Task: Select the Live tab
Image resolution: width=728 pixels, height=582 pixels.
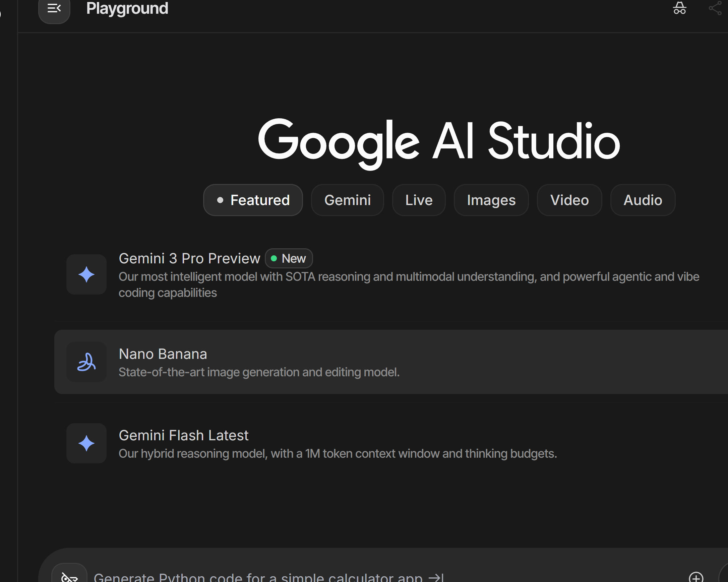Action: [419, 200]
